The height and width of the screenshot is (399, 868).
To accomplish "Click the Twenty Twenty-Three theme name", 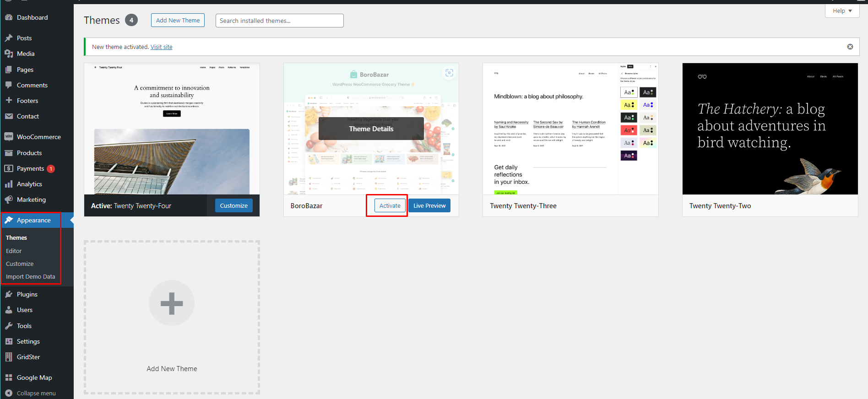I will (523, 206).
